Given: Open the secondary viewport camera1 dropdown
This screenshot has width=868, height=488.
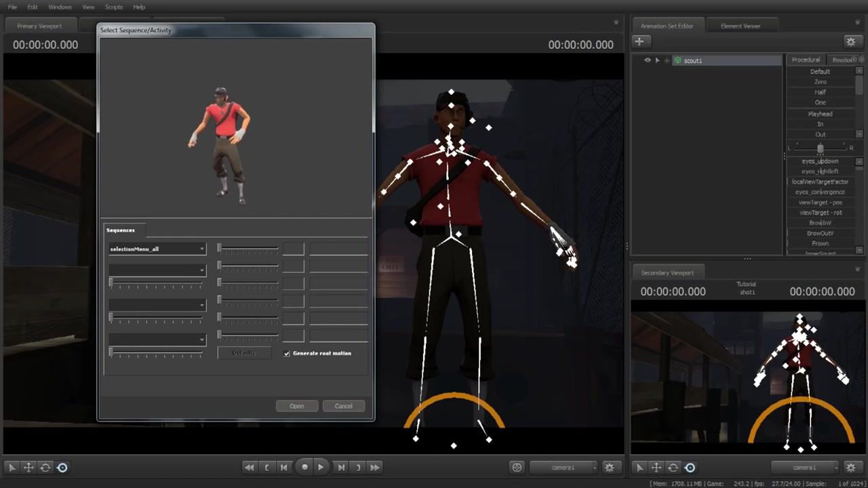Looking at the screenshot, I should pyautogui.click(x=805, y=467).
